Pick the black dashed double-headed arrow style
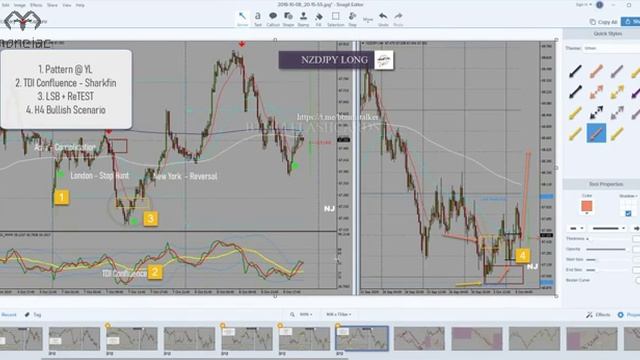Viewport: 640px width, 360px height. click(596, 113)
